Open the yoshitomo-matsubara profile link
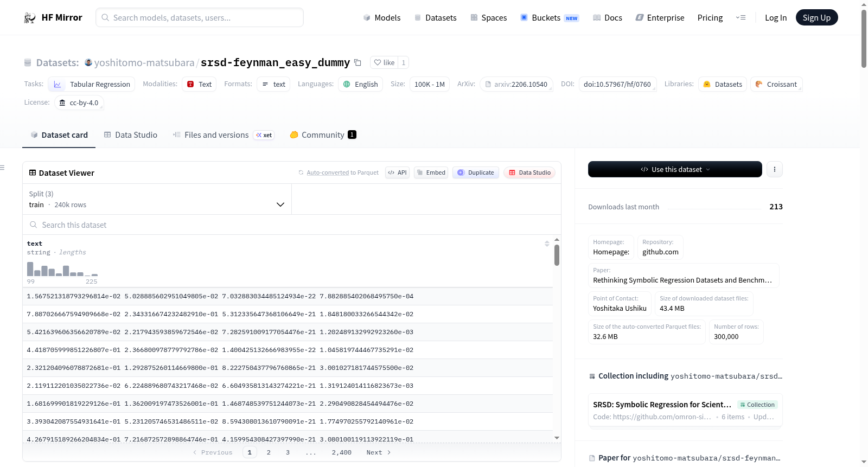This screenshot has height=467, width=868. [144, 63]
